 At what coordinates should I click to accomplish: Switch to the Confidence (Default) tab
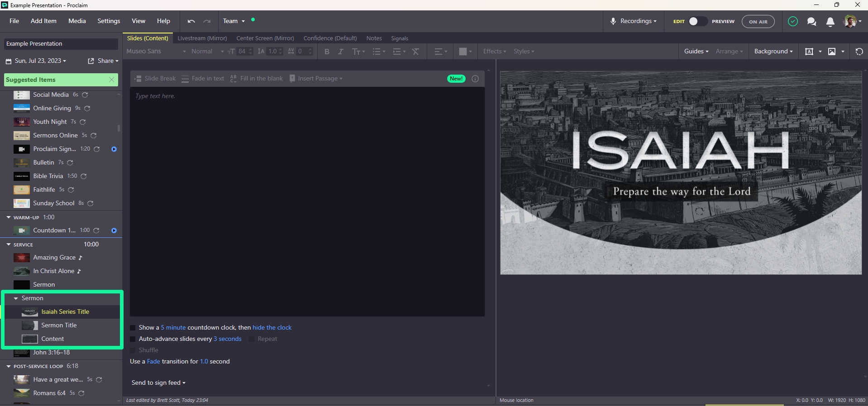[330, 38]
